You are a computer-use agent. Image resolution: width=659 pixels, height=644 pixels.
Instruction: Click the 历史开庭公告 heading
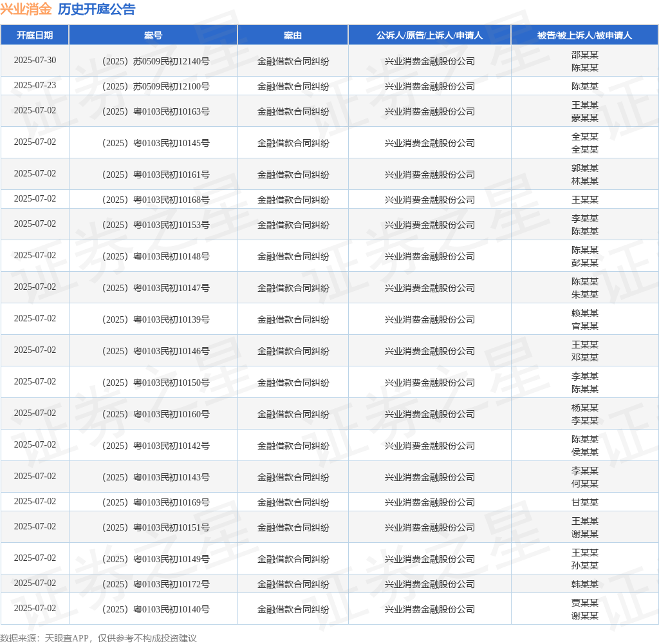coord(97,9)
